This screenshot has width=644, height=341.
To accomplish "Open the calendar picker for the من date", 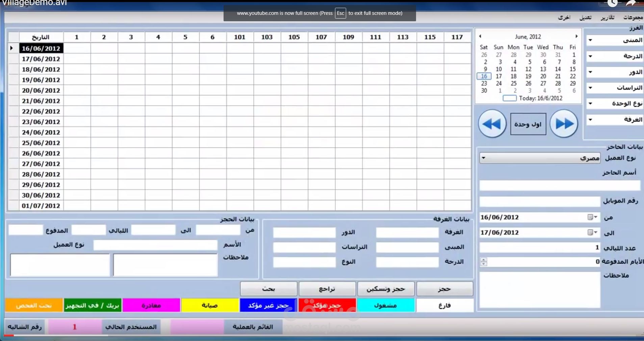I will pyautogui.click(x=593, y=217).
